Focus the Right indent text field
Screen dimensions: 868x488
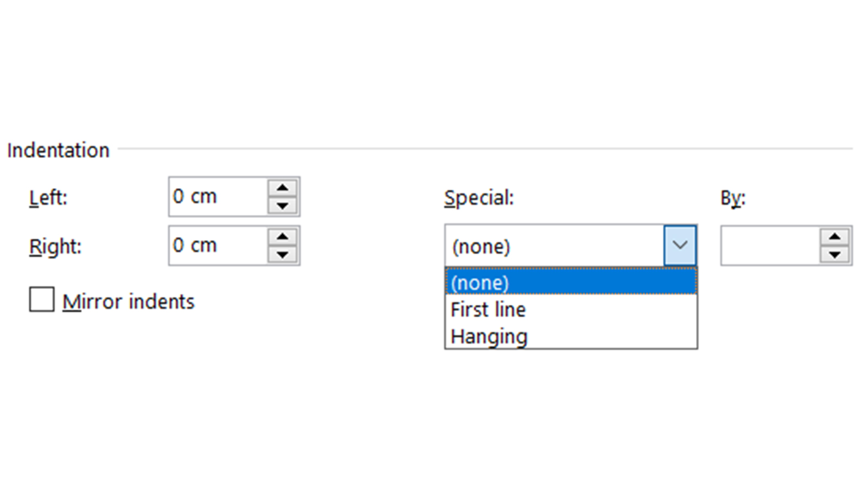tap(218, 246)
